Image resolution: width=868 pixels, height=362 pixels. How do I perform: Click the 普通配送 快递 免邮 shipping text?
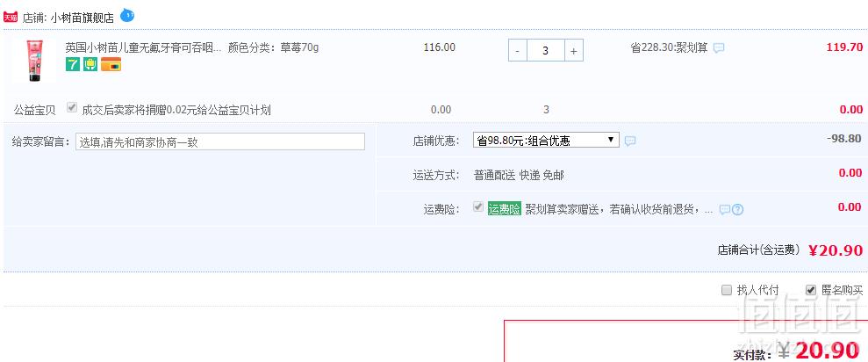pyautogui.click(x=520, y=176)
